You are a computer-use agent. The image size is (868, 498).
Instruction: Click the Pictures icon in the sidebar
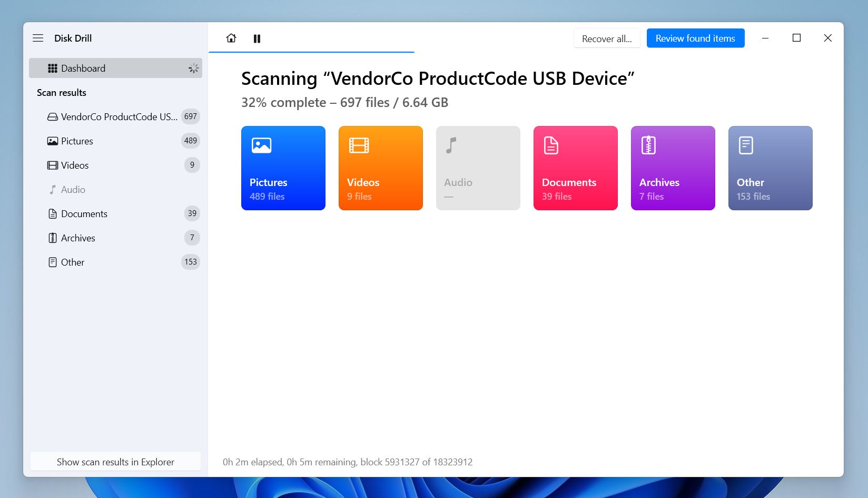coord(53,141)
